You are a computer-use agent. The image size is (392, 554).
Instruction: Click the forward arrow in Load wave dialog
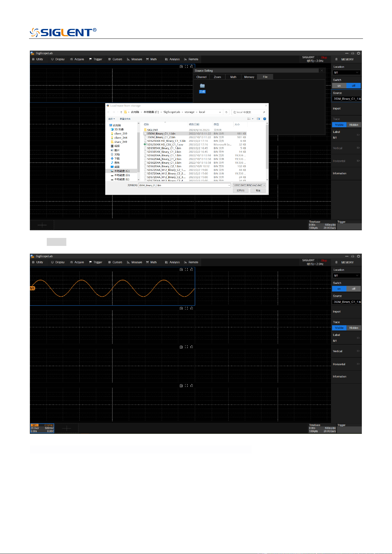(114, 112)
